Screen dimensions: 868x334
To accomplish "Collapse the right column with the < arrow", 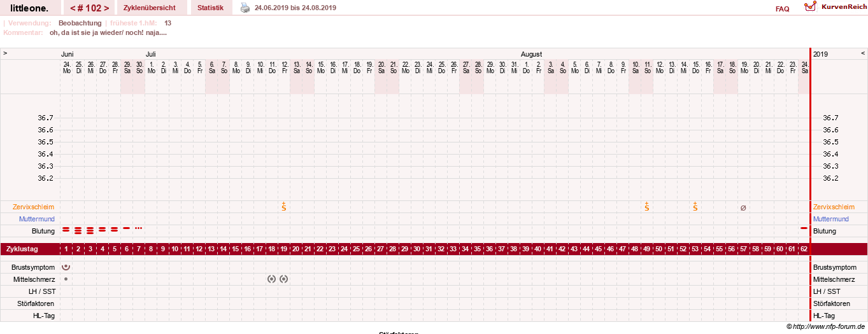I will point(863,53).
